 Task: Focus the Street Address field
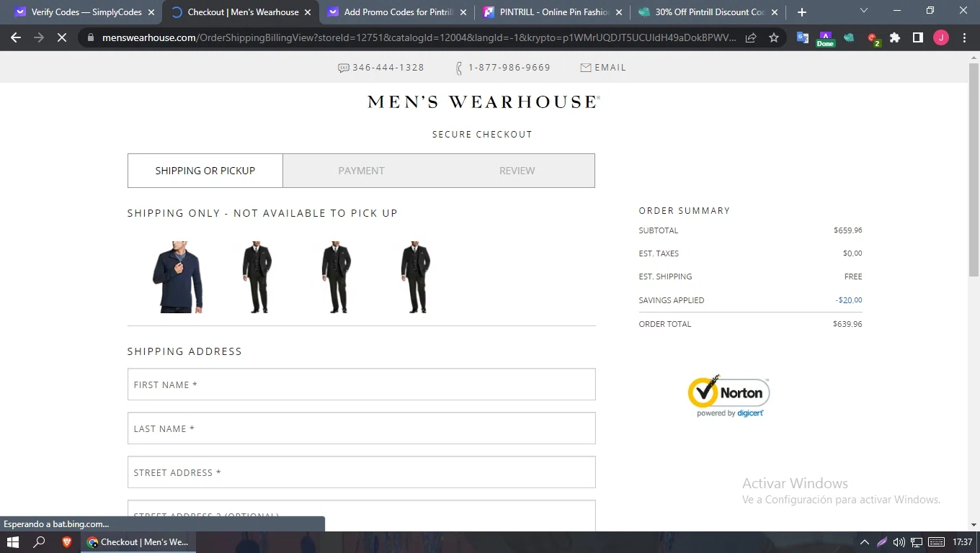(362, 472)
